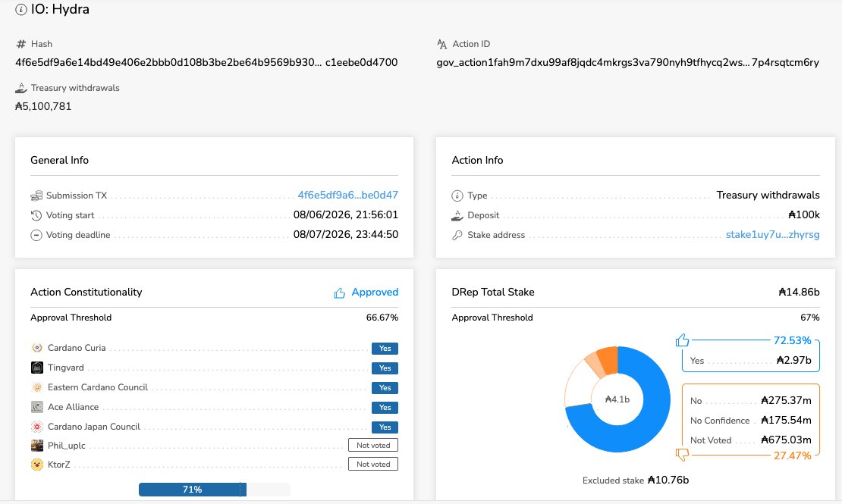Click the ₳100k deposit value

804,214
